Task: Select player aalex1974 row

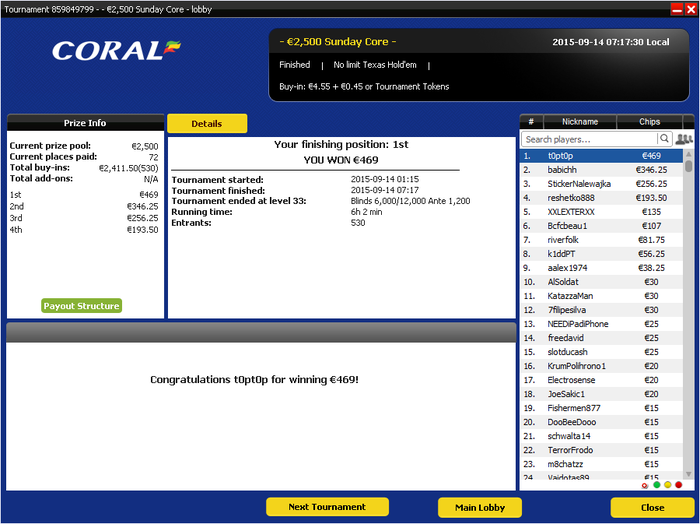Action: [x=601, y=268]
